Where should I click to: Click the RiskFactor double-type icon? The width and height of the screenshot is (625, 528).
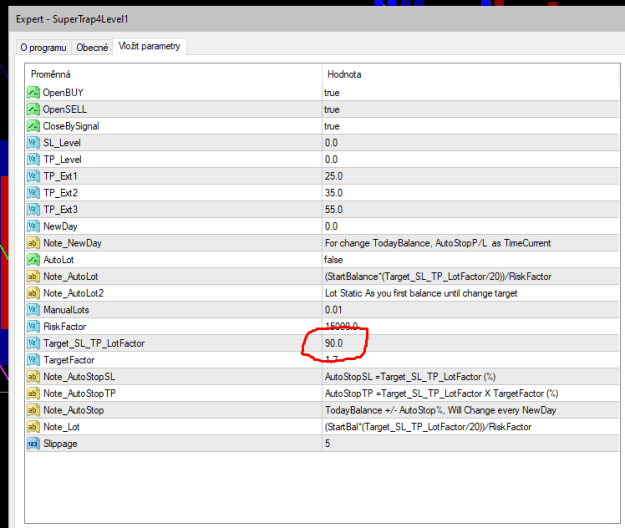coord(33,327)
